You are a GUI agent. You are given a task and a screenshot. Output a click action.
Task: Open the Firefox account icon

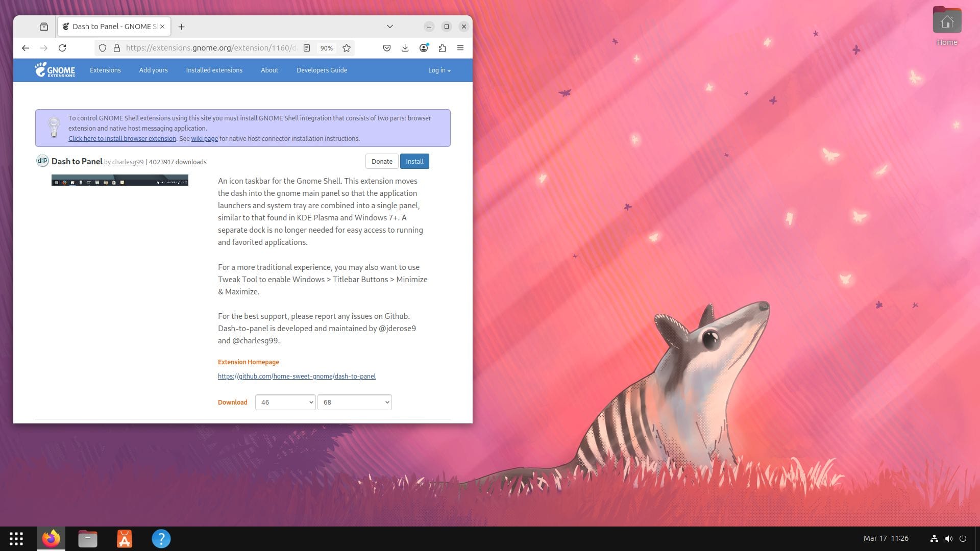click(x=424, y=48)
